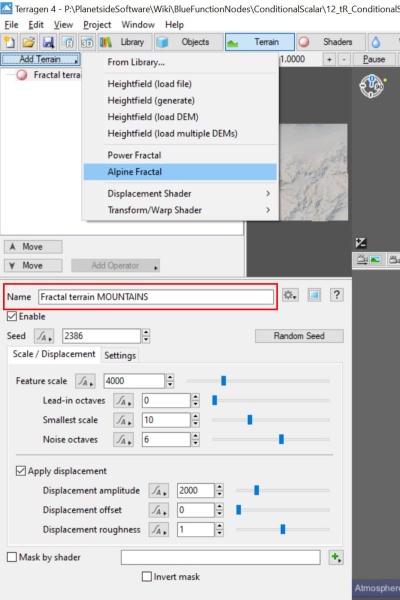Image resolution: width=400 pixels, height=600 pixels.
Task: Switch to the Settings tab
Action: pos(120,355)
